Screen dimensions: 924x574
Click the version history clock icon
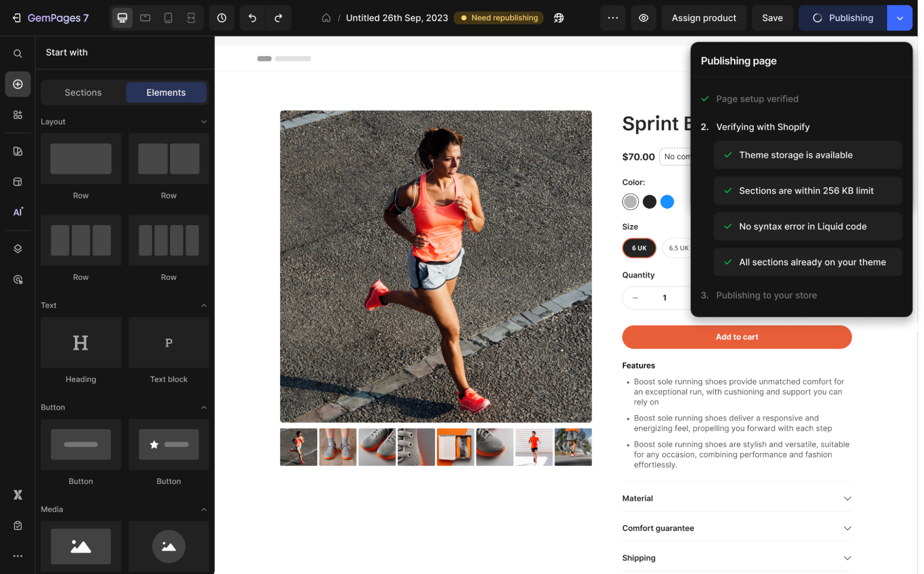click(222, 18)
